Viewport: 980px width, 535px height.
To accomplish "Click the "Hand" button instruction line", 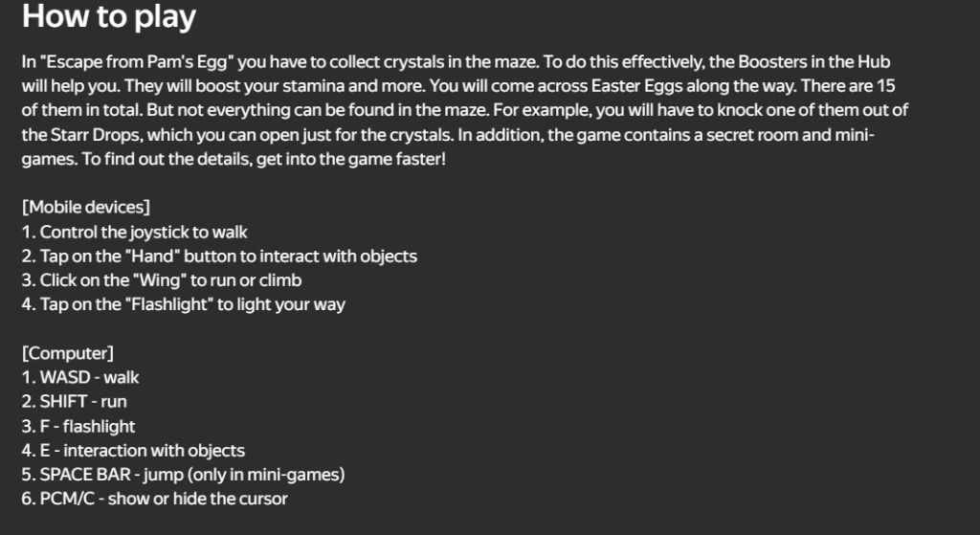I will [x=219, y=256].
